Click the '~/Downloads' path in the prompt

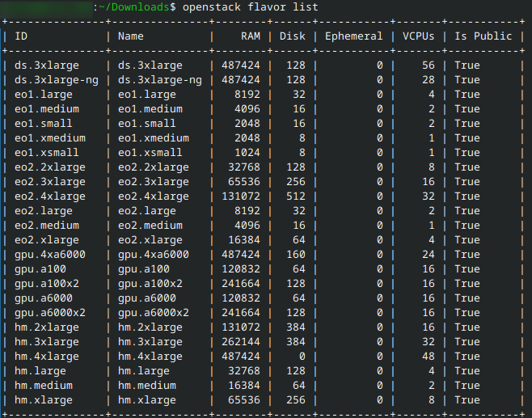click(134, 7)
